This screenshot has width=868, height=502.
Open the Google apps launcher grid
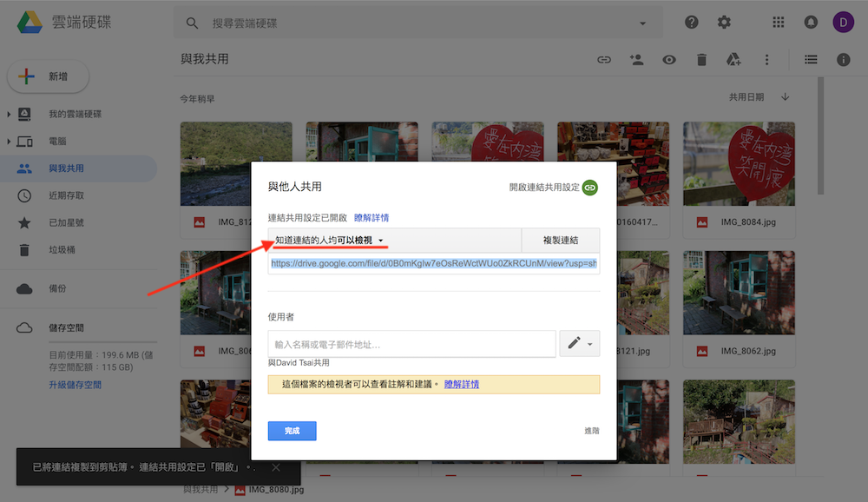778,22
